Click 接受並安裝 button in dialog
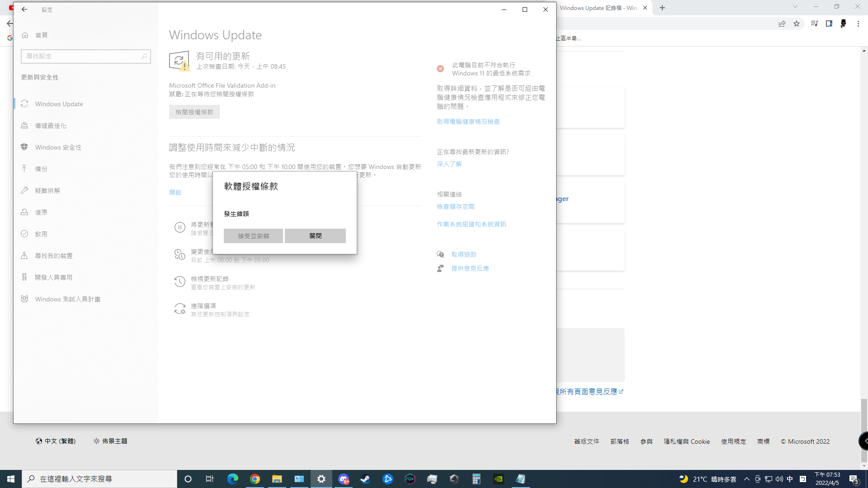 tap(253, 235)
